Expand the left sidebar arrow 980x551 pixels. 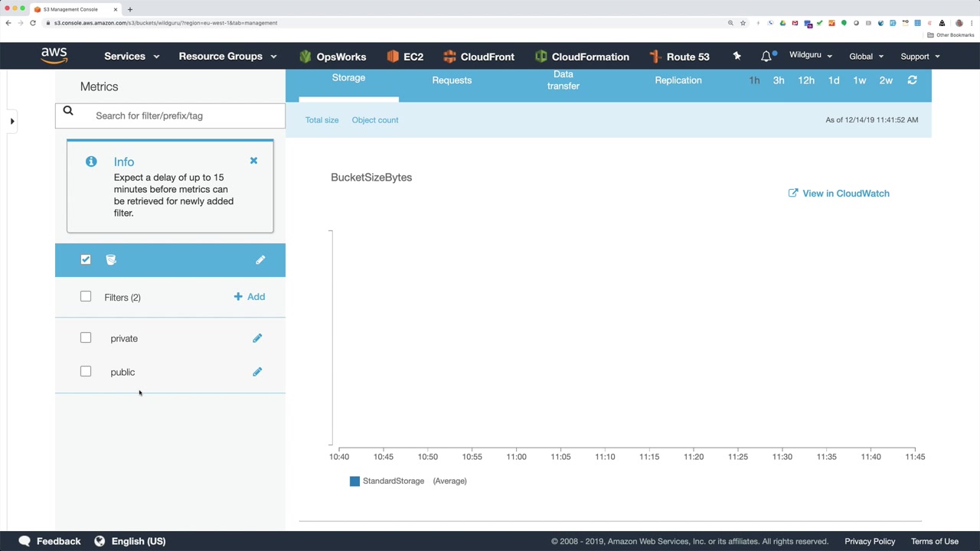click(12, 121)
